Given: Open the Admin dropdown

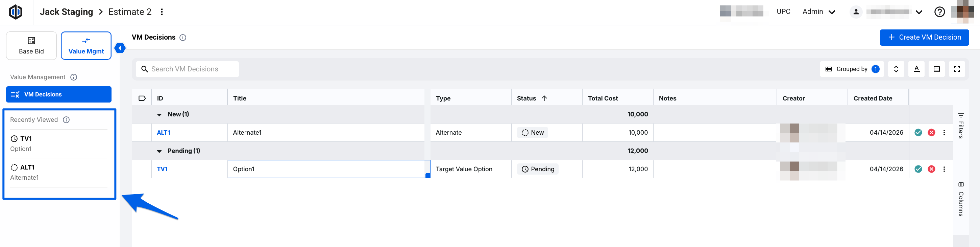Looking at the screenshot, I should click(x=819, y=12).
